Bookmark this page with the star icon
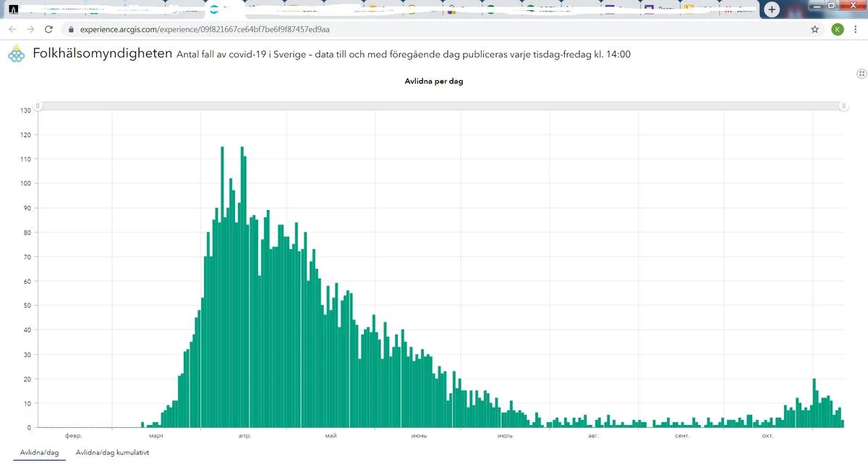 point(815,30)
